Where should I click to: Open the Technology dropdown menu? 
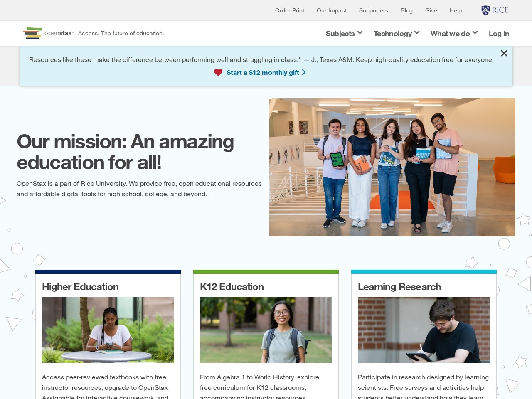[396, 34]
